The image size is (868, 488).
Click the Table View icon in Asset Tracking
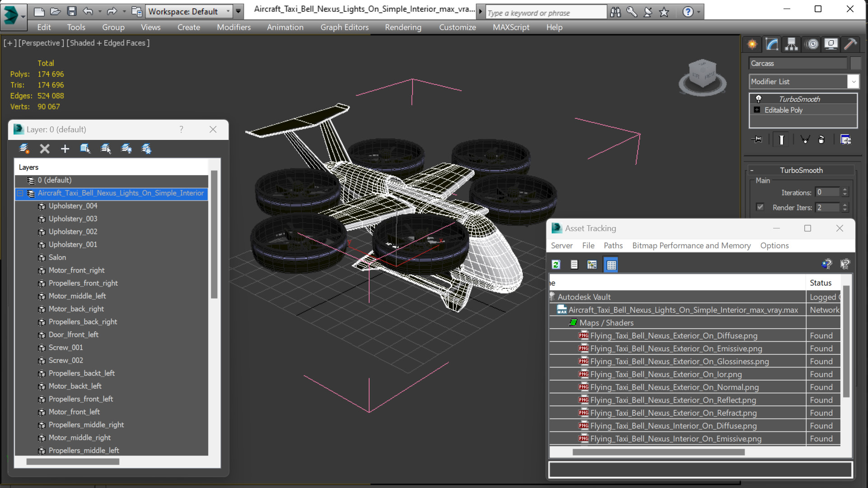[x=611, y=265]
